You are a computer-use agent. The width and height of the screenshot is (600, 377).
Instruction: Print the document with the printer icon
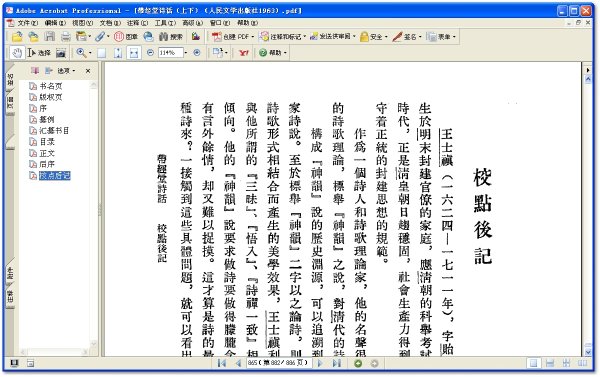(66, 37)
